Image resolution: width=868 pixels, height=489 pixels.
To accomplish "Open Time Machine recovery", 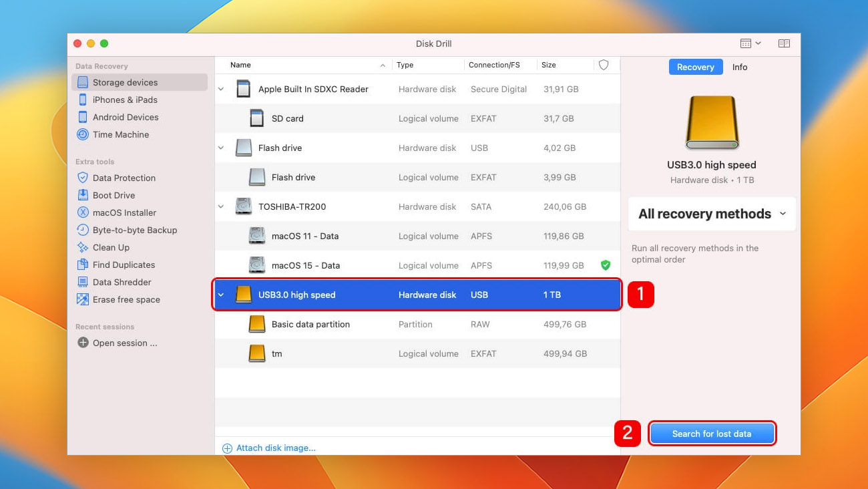I will click(121, 134).
